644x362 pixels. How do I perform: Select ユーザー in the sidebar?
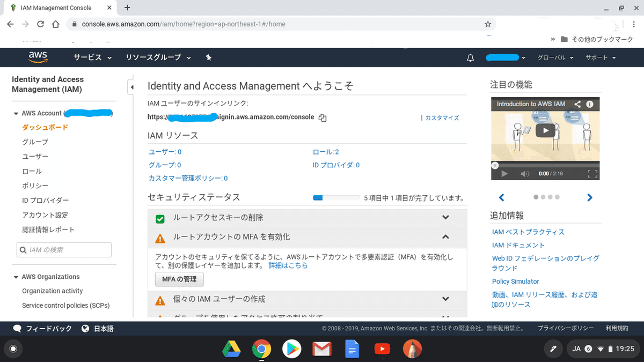(35, 157)
